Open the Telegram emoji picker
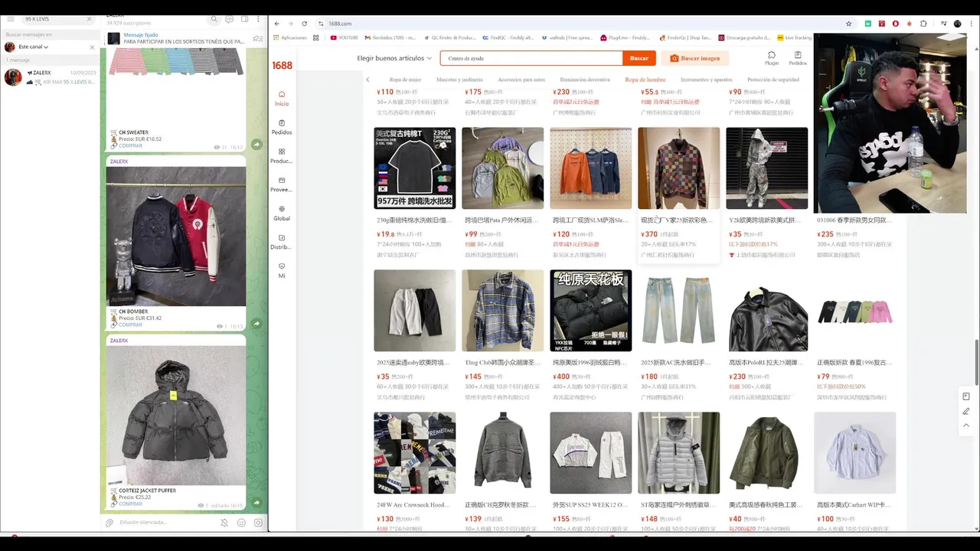Screen dimensions: 980x551 pyautogui.click(x=241, y=523)
